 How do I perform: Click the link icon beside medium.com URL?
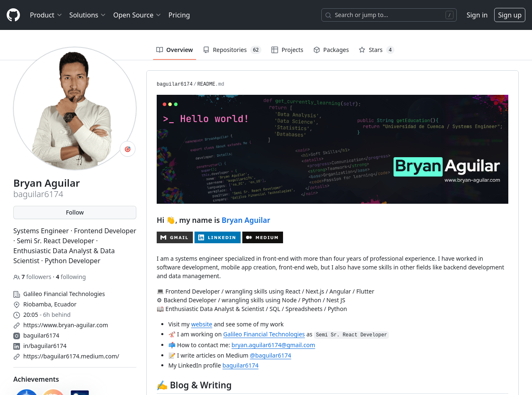(x=17, y=357)
